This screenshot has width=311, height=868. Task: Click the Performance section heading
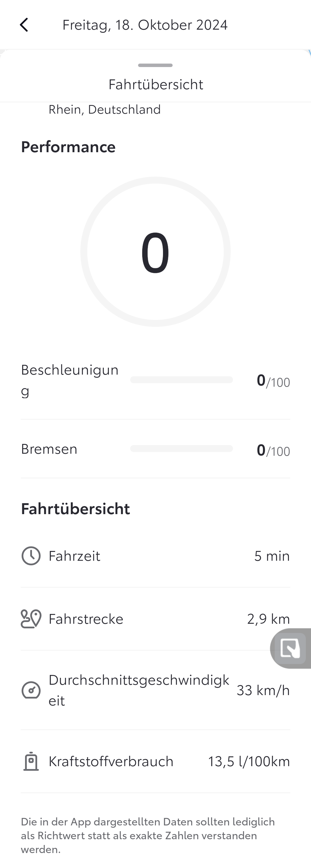68,147
